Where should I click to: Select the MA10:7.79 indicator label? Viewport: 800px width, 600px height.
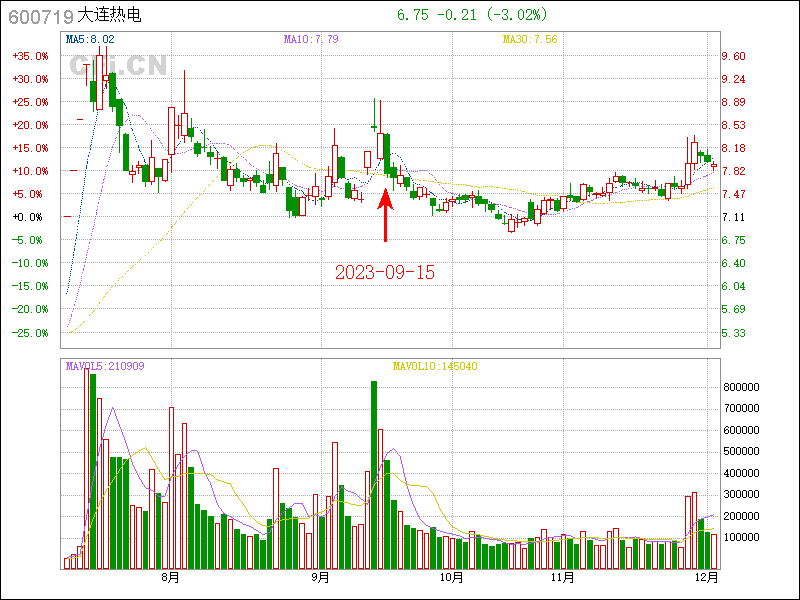311,39
